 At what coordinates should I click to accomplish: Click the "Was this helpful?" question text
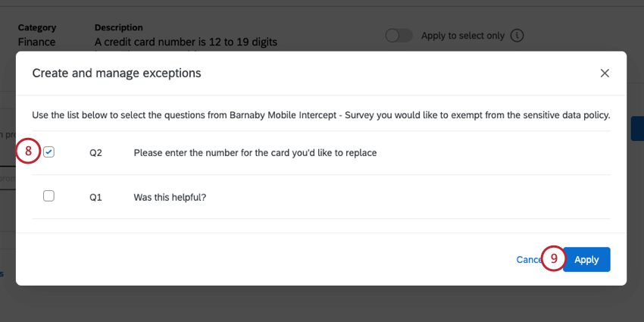pos(170,197)
